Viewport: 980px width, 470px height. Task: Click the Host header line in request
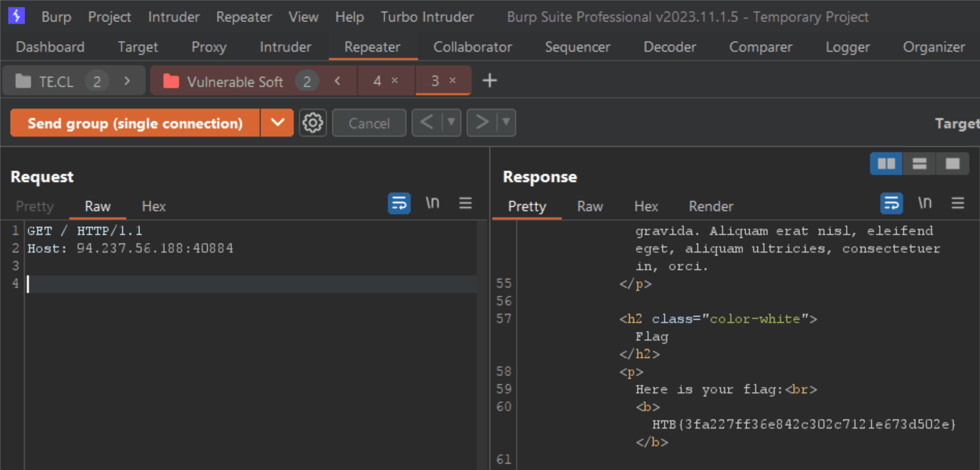[x=130, y=248]
